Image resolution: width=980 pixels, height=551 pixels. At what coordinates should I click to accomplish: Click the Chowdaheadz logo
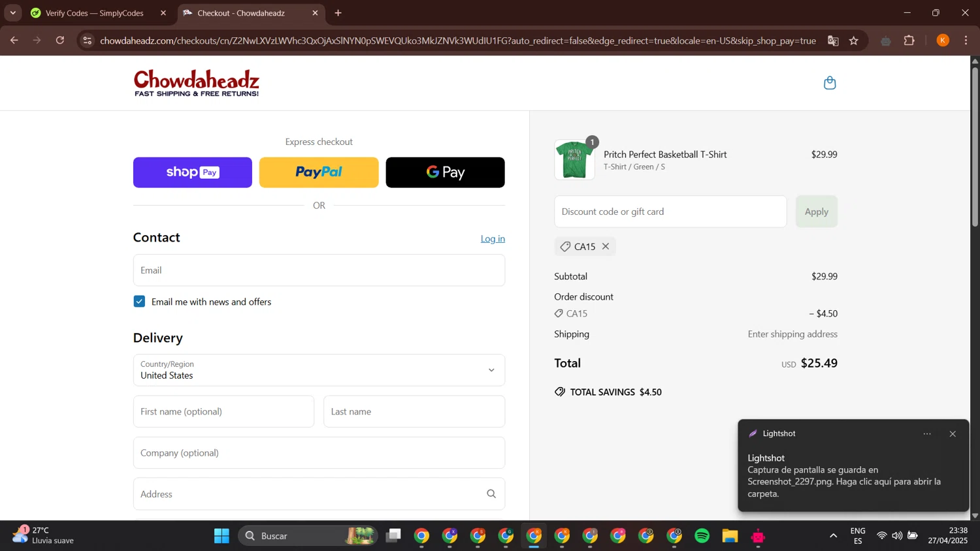pyautogui.click(x=197, y=83)
